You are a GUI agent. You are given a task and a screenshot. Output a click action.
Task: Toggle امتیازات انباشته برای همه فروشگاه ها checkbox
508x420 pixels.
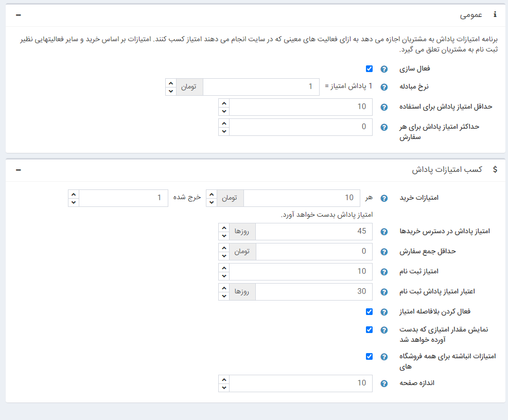pyautogui.click(x=369, y=356)
